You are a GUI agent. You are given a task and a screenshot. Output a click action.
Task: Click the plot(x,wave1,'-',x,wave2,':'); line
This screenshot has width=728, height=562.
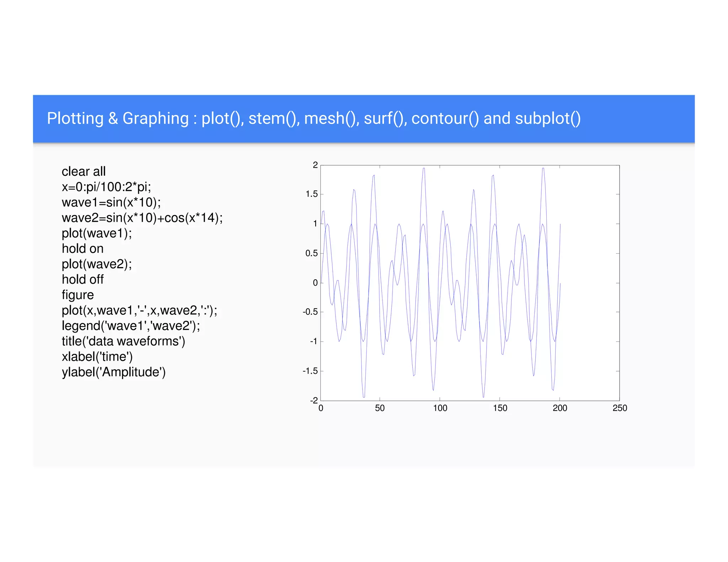[x=139, y=310]
